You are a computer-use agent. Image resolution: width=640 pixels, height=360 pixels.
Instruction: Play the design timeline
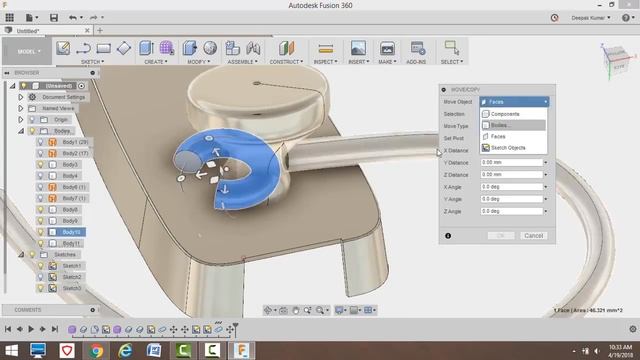(x=31, y=329)
